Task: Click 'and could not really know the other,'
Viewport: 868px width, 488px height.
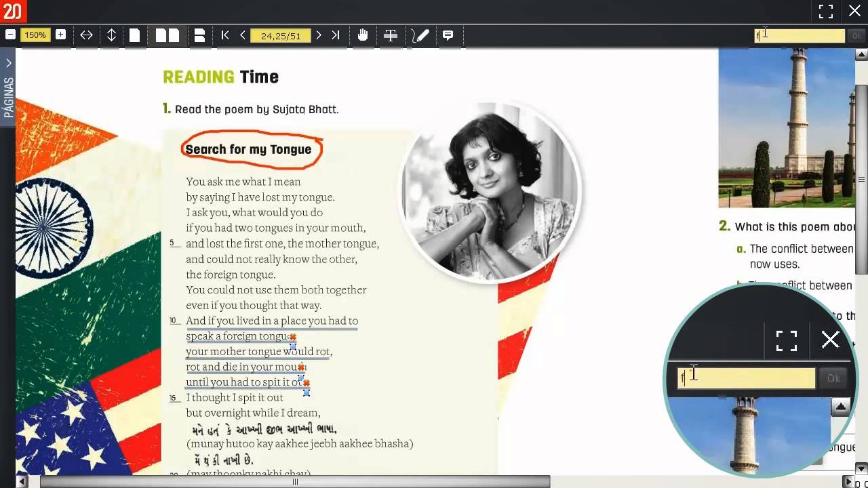Action: pyautogui.click(x=271, y=259)
